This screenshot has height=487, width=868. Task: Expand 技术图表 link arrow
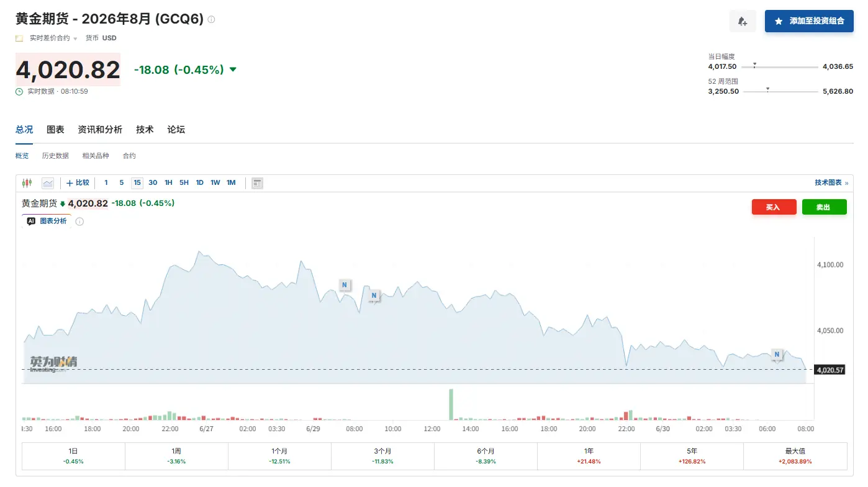point(846,183)
